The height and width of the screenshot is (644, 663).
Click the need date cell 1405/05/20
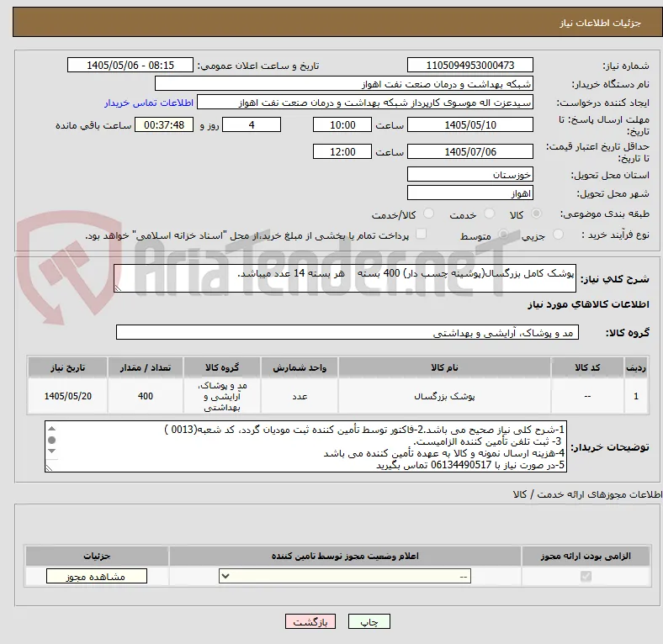point(67,396)
